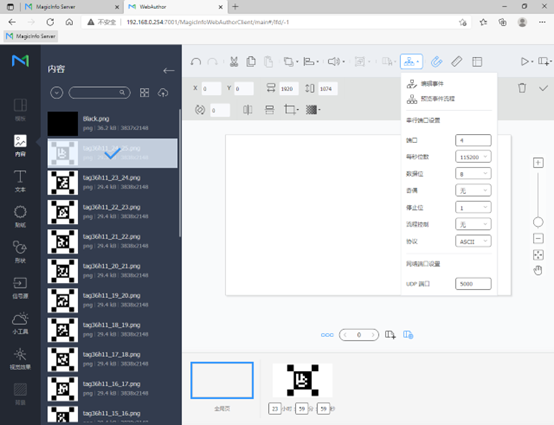Select the Black.png content item
Screen dimensions: 554x425
tap(112, 124)
